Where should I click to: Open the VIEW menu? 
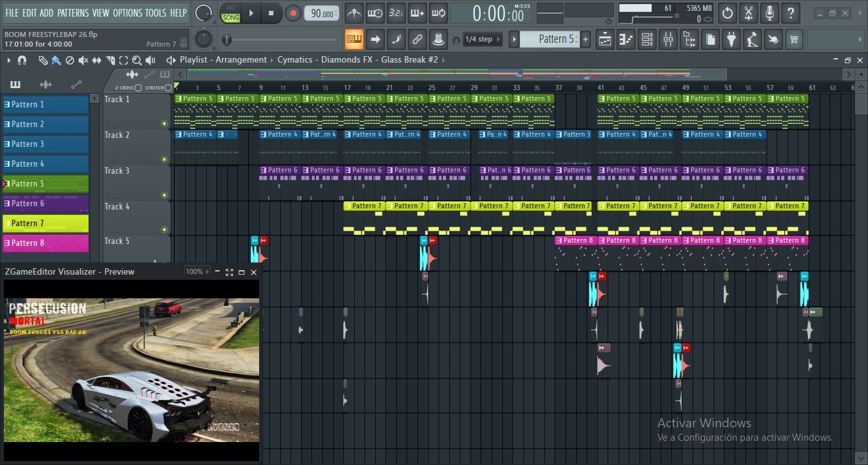(101, 13)
